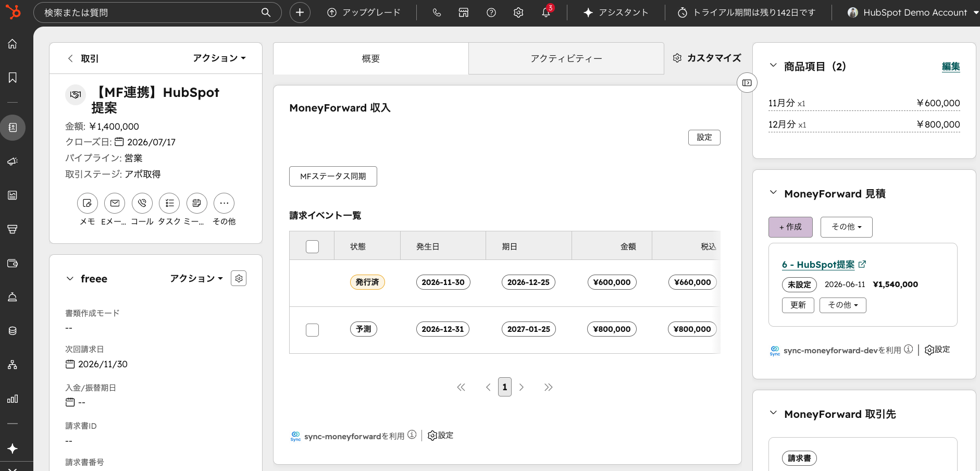Jump to first page double arrow

[x=461, y=387]
